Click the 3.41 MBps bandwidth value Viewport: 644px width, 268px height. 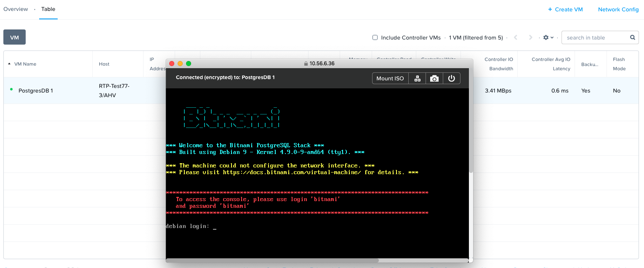pyautogui.click(x=498, y=90)
